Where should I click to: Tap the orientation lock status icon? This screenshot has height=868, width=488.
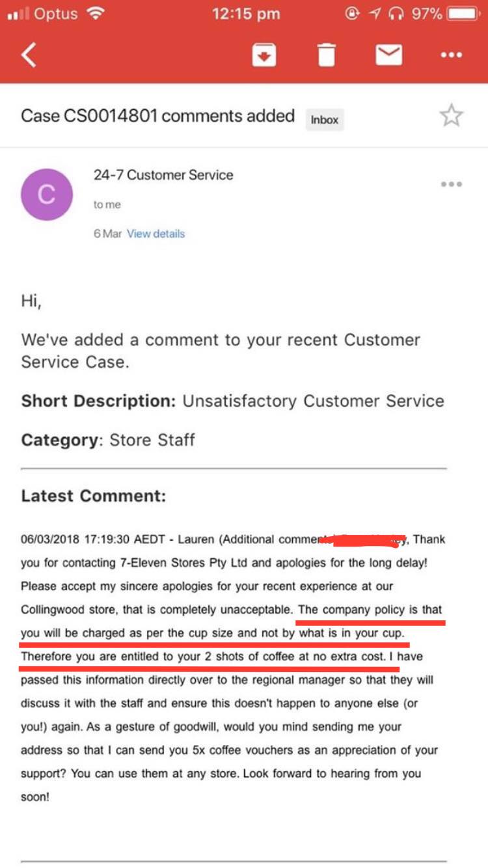352,14
